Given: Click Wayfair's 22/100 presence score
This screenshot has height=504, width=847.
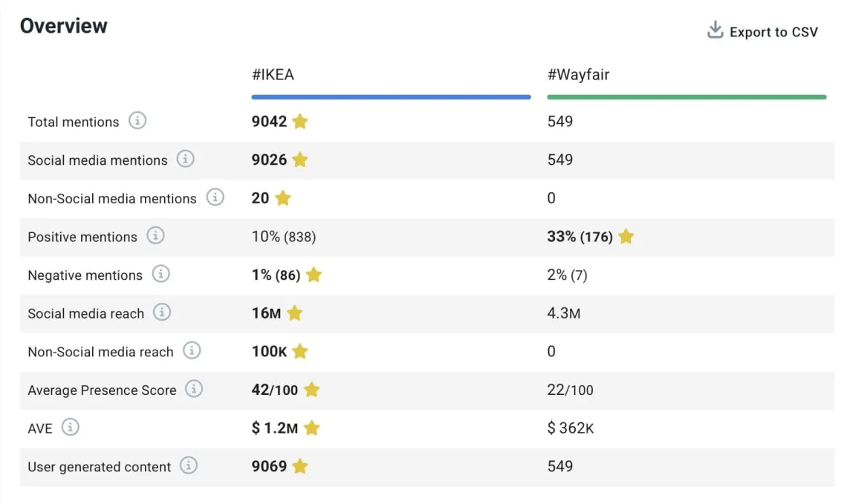Looking at the screenshot, I should (571, 390).
